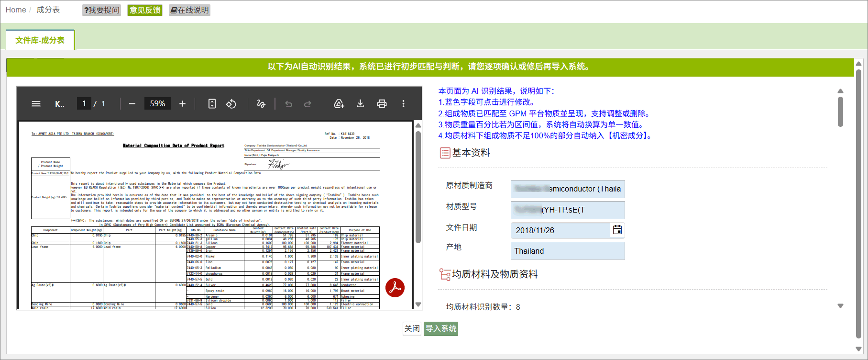Click the 我要提问 button
The image size is (868, 360).
tap(101, 10)
